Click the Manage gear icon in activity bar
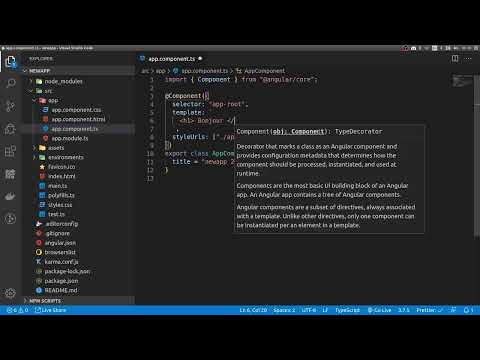 click(11, 293)
